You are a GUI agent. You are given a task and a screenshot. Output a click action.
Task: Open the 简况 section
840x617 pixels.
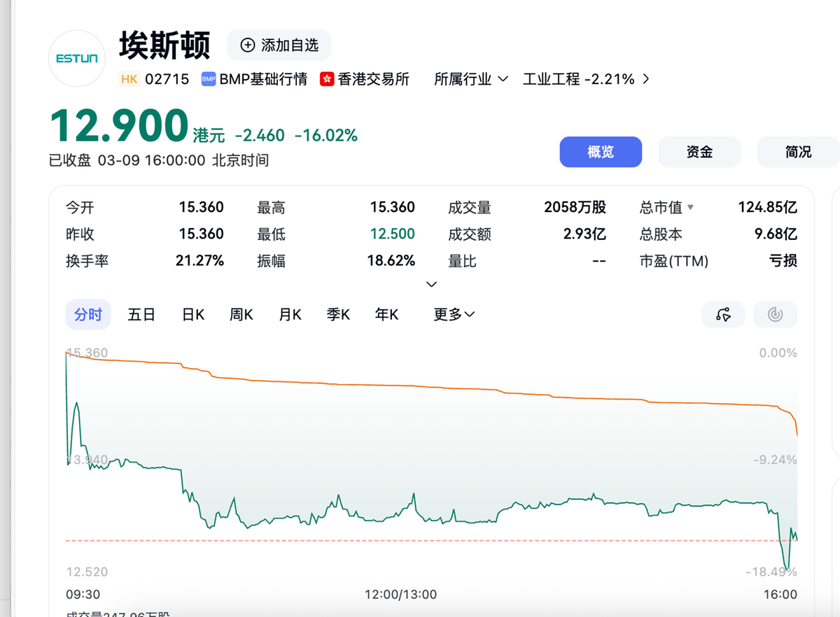(798, 152)
